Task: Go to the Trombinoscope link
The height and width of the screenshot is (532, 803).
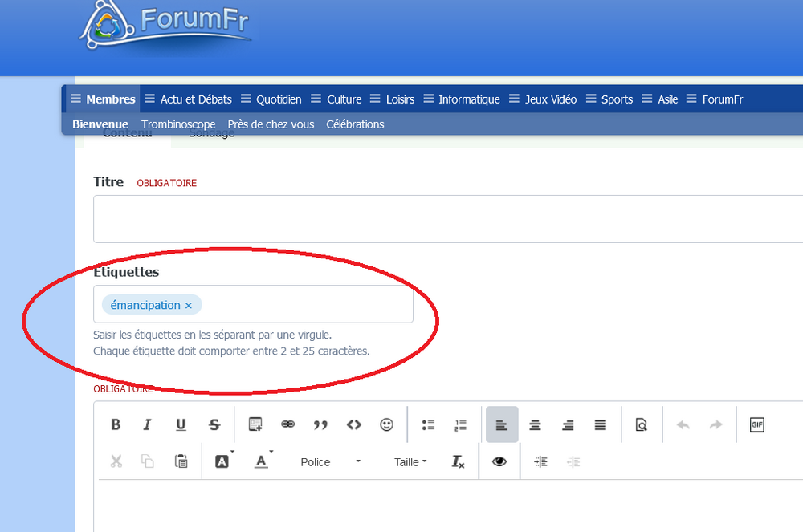Action: [178, 124]
